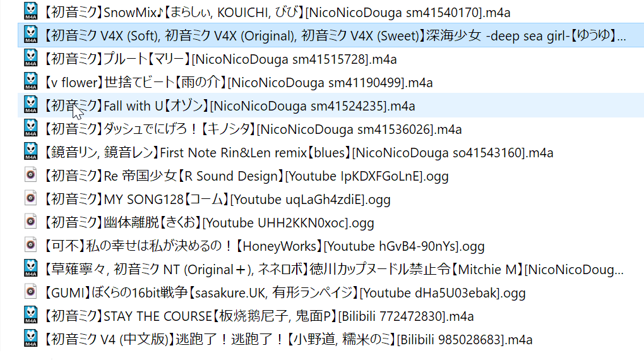Select the file name 深海少女 -deep sea girl-

[335, 36]
